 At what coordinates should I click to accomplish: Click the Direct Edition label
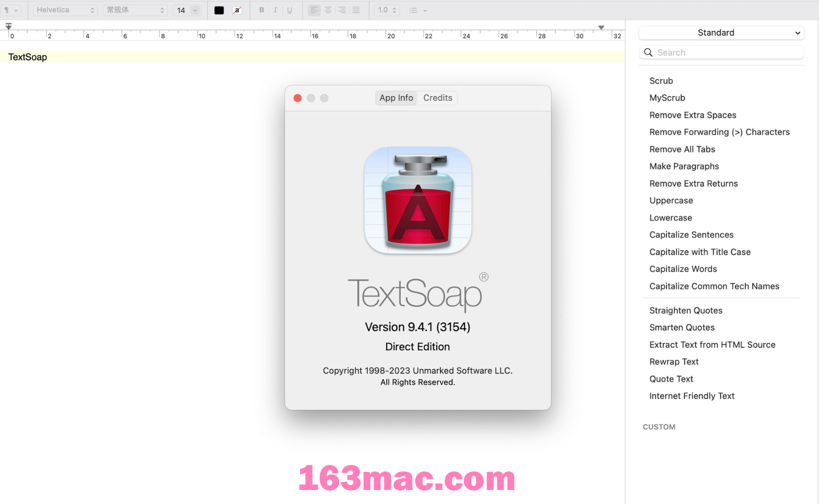(x=418, y=347)
